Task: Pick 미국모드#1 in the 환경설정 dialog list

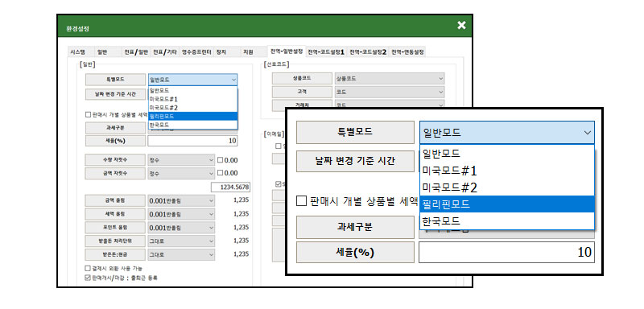Action: point(192,99)
